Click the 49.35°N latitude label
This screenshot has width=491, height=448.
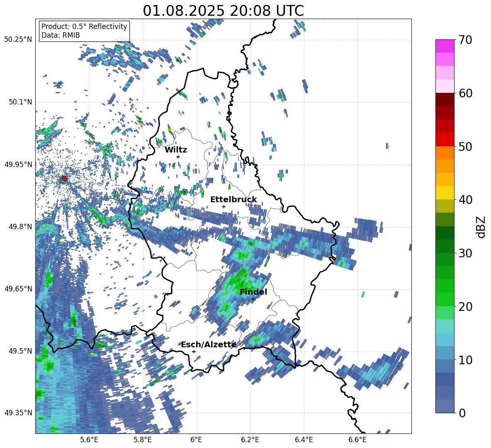coord(18,413)
